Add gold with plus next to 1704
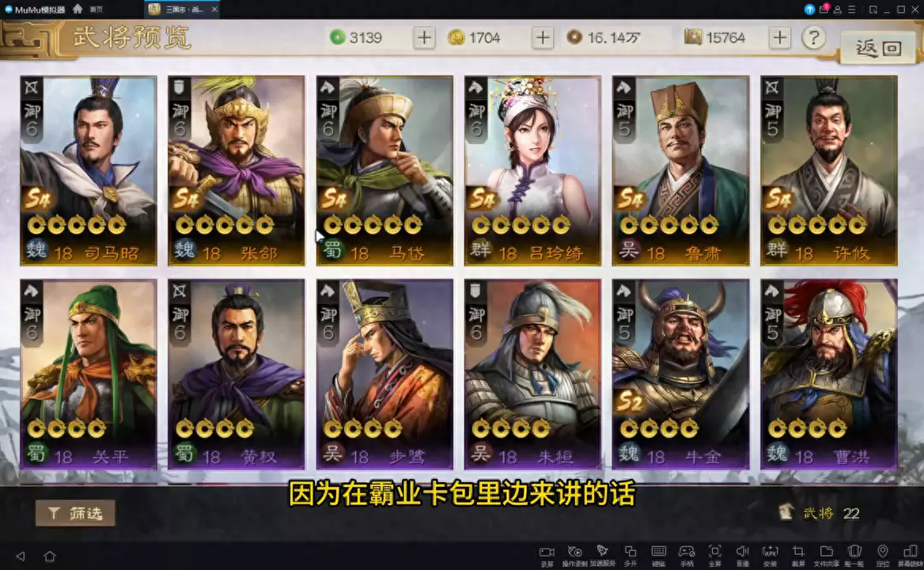 click(x=542, y=38)
